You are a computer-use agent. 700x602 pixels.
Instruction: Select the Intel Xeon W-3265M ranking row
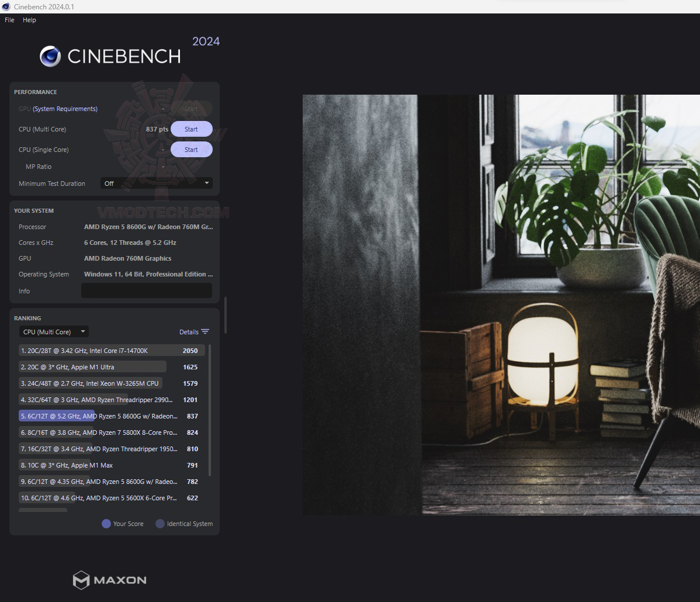pos(110,383)
